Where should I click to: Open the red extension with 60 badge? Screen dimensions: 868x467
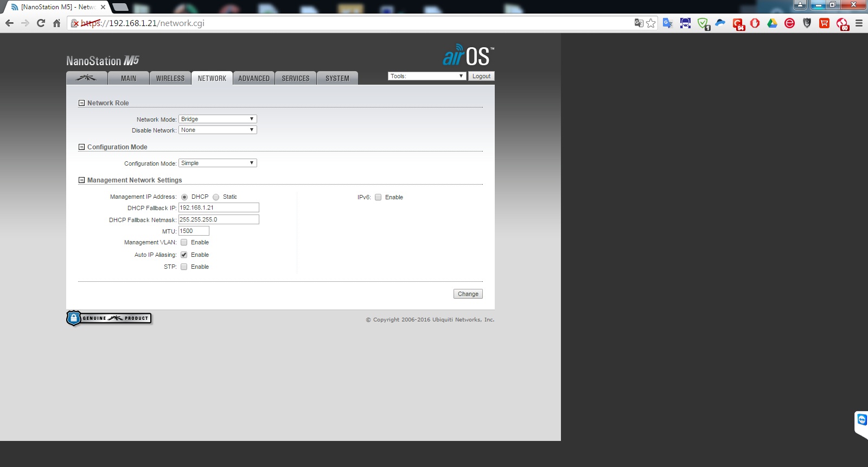[843, 24]
